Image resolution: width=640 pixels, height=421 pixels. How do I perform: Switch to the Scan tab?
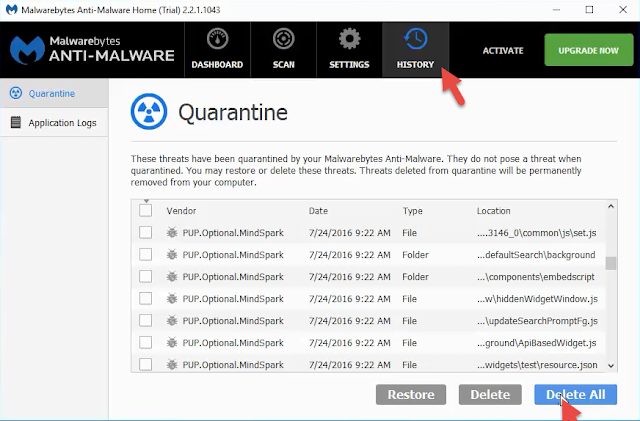pos(283,50)
